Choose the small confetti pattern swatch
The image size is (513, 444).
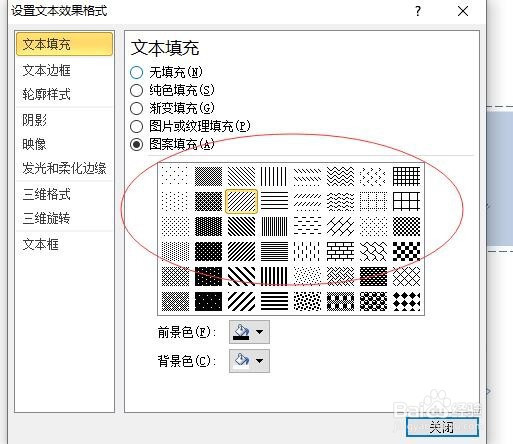coord(307,276)
